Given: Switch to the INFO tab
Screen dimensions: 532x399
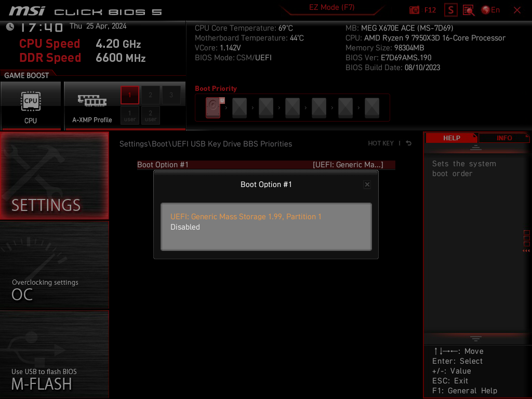Looking at the screenshot, I should pyautogui.click(x=504, y=138).
